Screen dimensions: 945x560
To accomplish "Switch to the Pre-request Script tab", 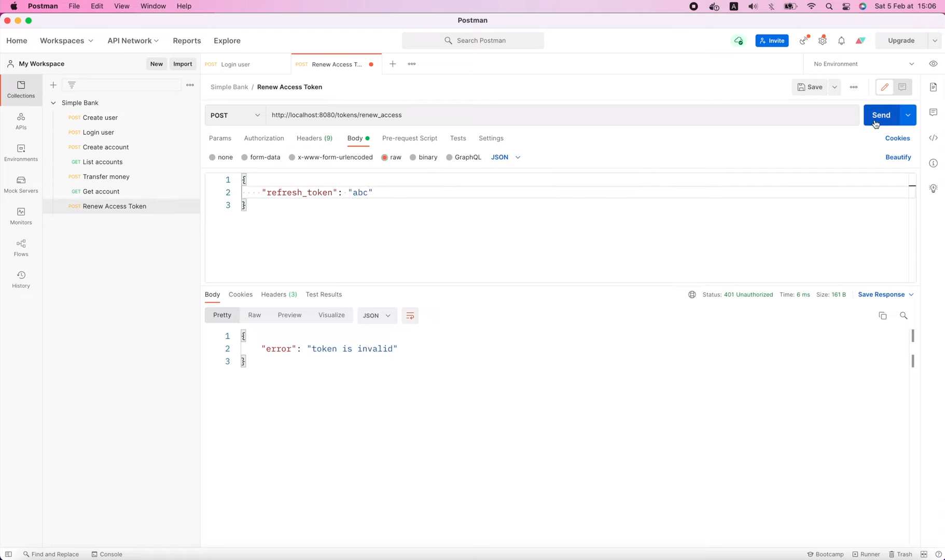I will pyautogui.click(x=410, y=138).
